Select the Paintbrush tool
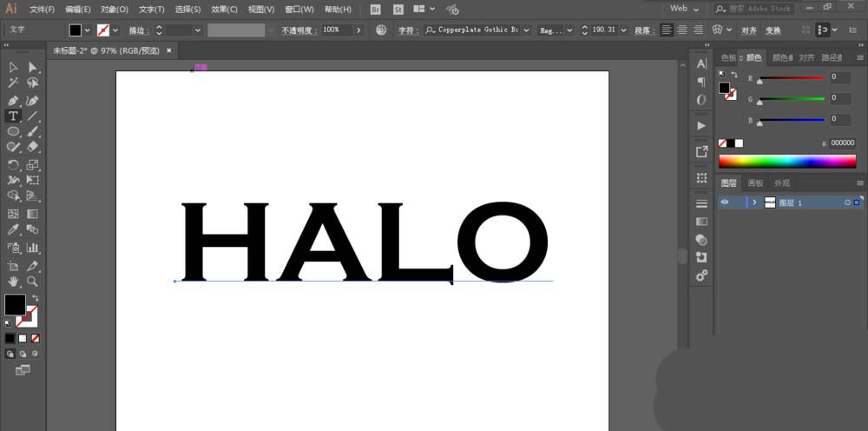 pos(33,131)
